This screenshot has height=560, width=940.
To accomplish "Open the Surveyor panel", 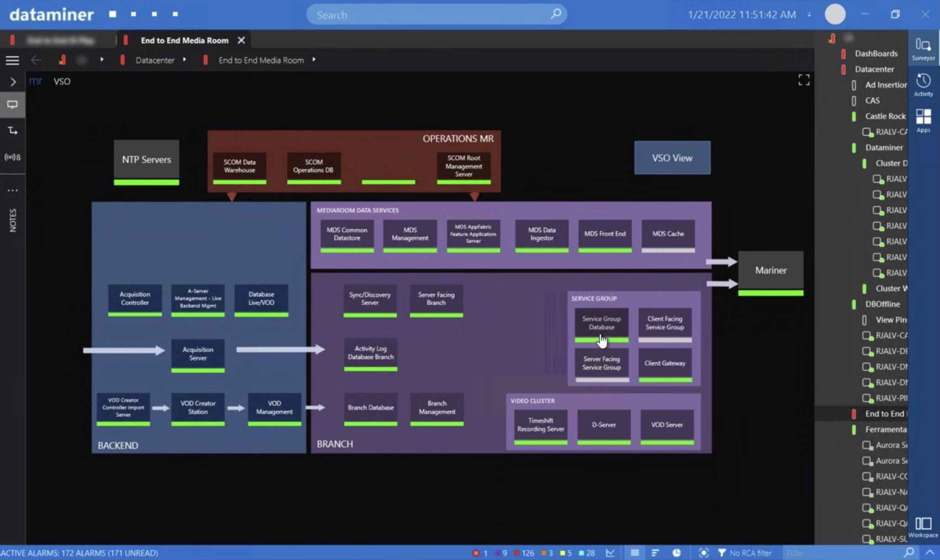I will pos(923,49).
